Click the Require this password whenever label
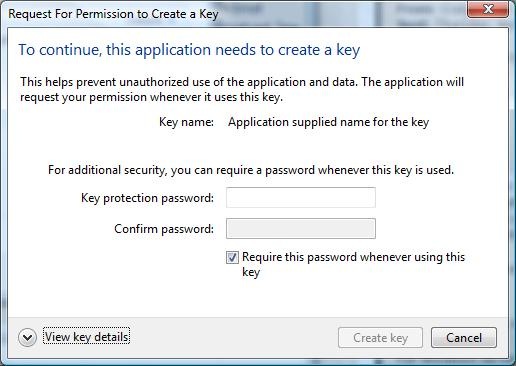 tap(353, 257)
